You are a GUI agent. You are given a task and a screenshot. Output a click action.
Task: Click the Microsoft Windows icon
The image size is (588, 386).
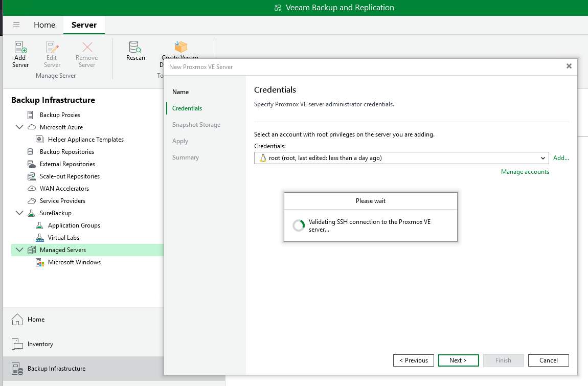click(x=40, y=262)
